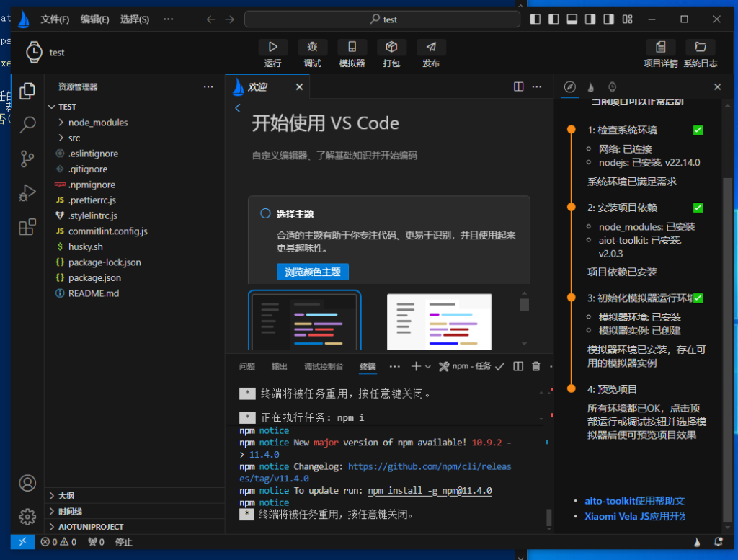Open npm changelog GitHub link in terminal

tap(430, 466)
